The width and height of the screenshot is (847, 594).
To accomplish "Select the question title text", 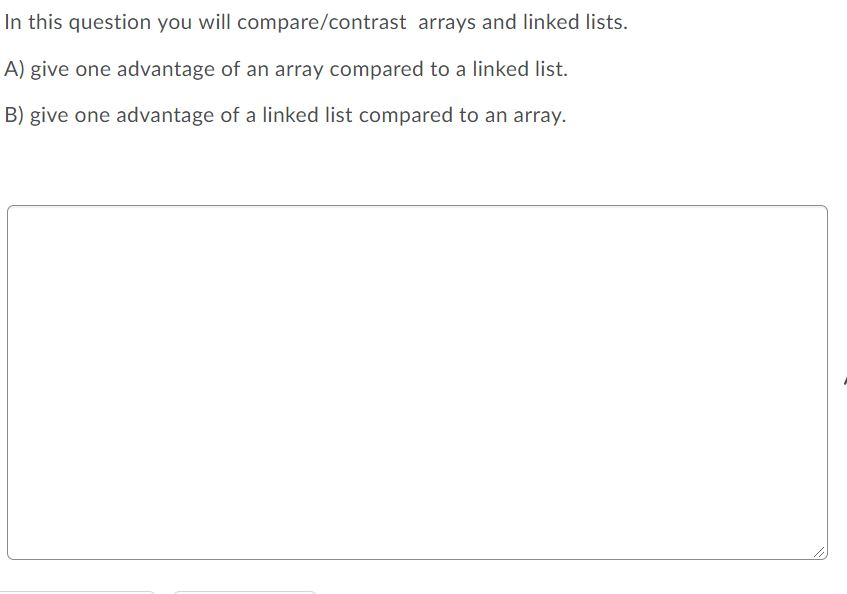I will coord(316,21).
